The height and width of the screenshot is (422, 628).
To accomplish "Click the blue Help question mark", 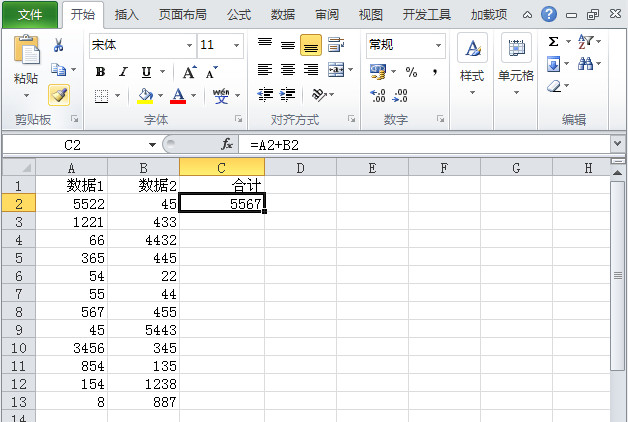I will [548, 14].
